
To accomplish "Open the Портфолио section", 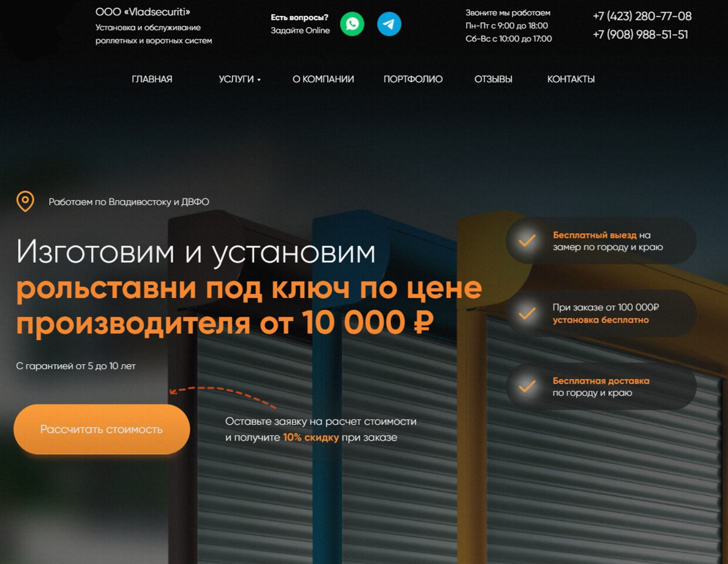I will tap(413, 79).
